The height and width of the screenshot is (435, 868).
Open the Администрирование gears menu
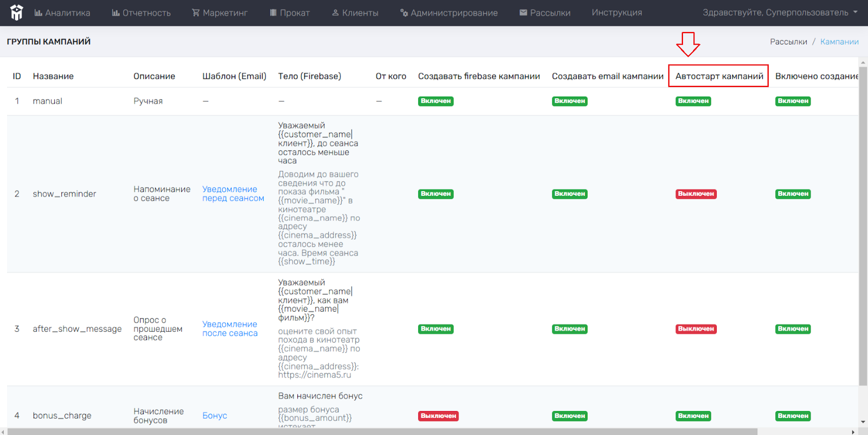pyautogui.click(x=449, y=12)
